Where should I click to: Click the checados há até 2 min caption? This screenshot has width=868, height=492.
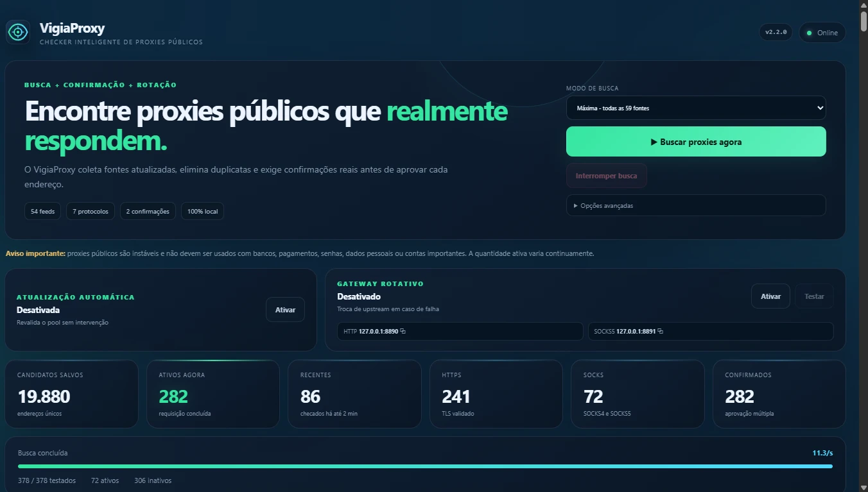(329, 414)
